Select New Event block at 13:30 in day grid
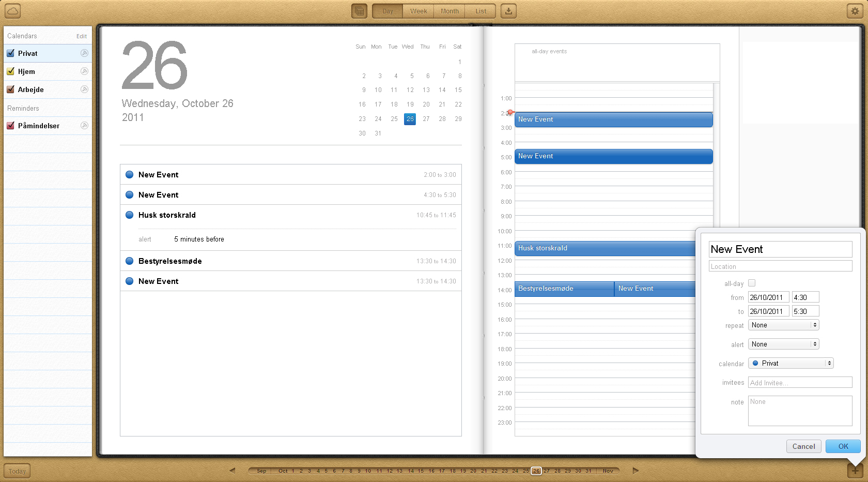868x482 pixels. click(x=655, y=289)
